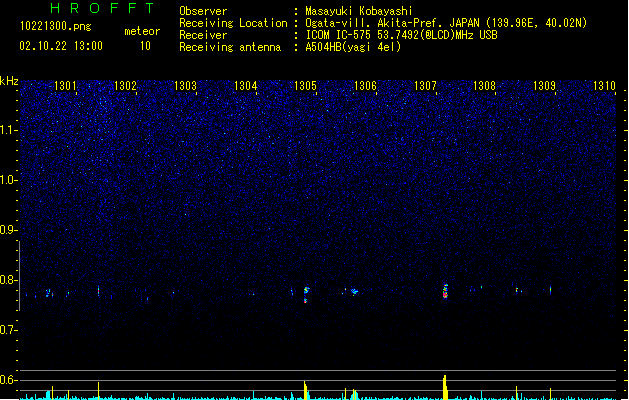Click the strong meteor echo just after 1307
Image resolution: width=629 pixels, height=400 pixels.
pos(445,291)
